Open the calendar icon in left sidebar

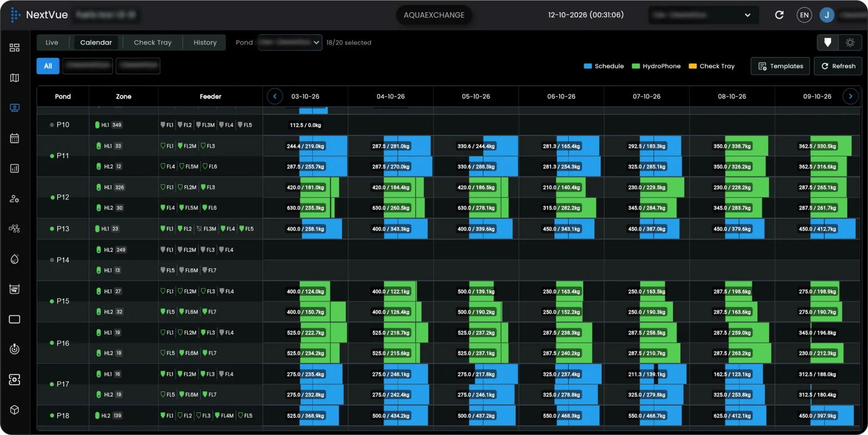coord(15,138)
